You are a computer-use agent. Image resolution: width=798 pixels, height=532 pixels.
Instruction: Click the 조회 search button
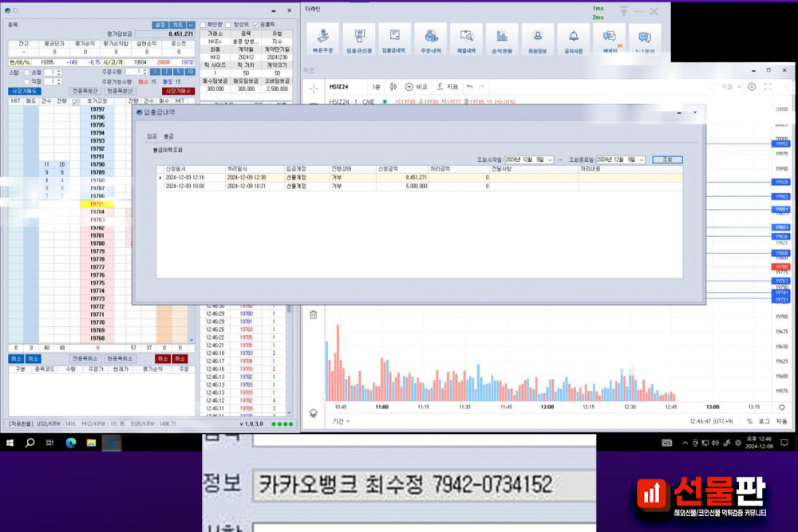click(x=667, y=160)
